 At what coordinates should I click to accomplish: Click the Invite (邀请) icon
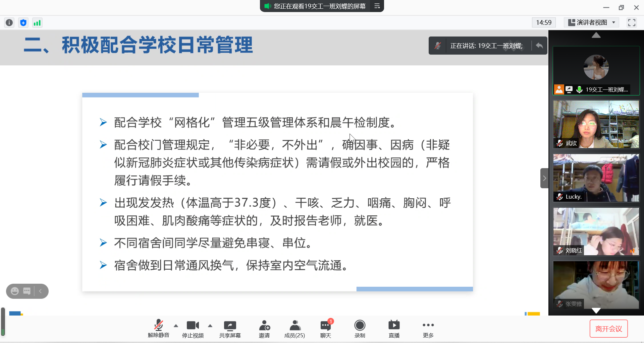264,329
